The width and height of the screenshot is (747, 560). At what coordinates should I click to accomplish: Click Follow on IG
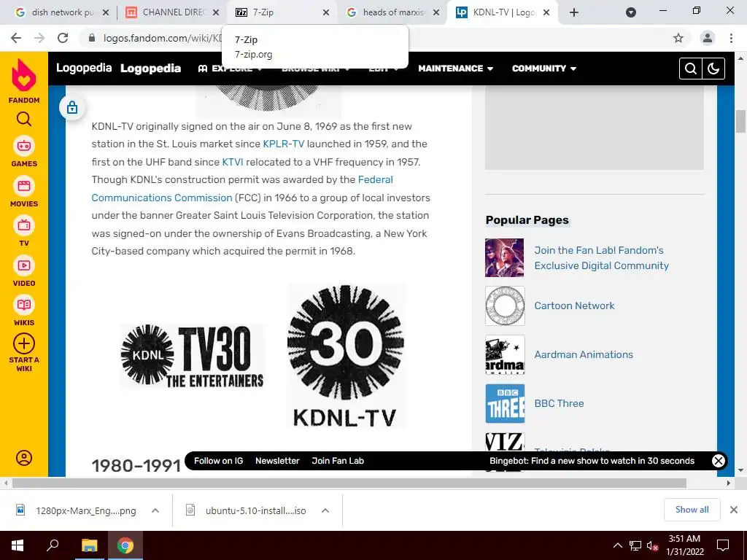tap(218, 461)
